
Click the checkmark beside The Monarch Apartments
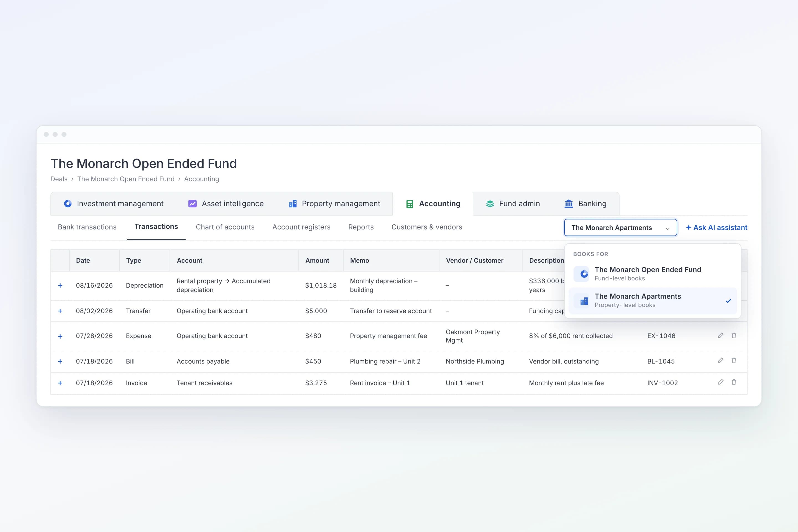tap(728, 301)
